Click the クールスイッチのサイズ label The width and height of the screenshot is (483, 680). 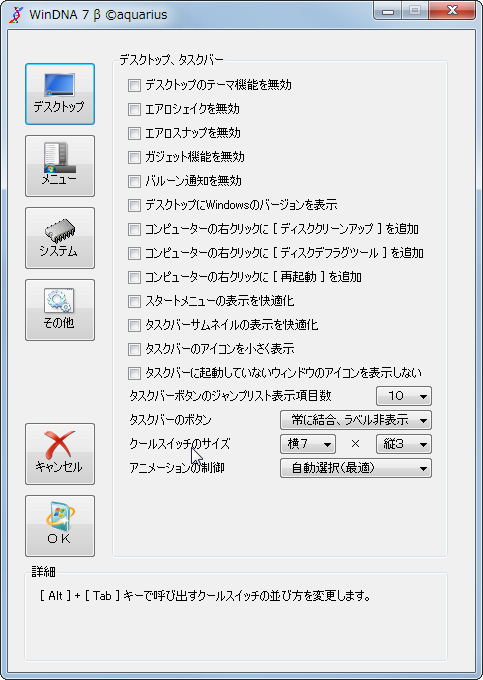pos(179,444)
